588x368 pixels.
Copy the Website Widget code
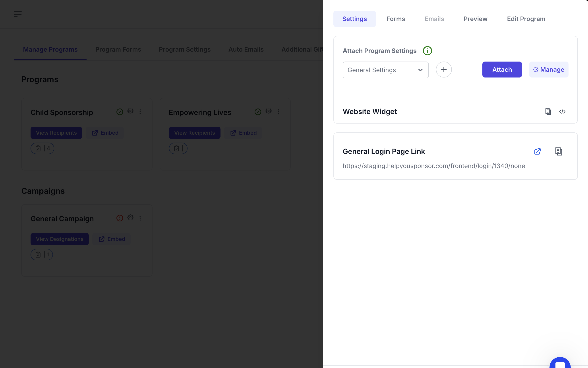(x=548, y=111)
